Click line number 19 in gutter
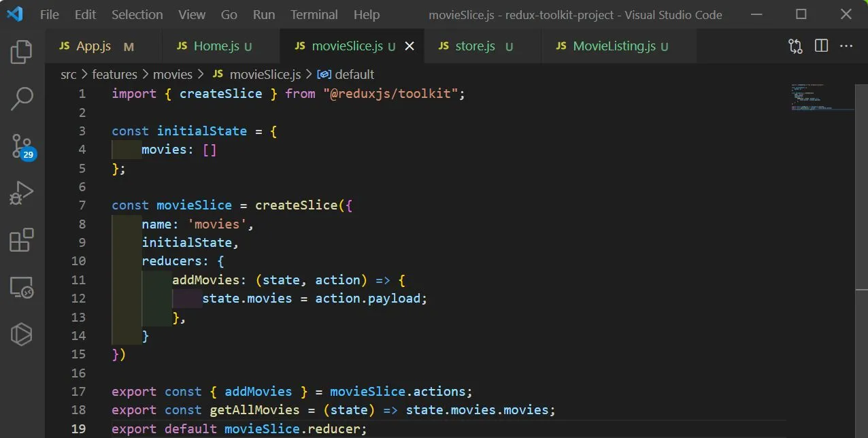Image resolution: width=868 pixels, height=438 pixels. (x=78, y=429)
